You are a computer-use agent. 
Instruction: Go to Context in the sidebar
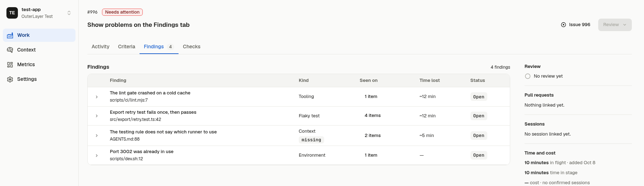[x=39, y=50]
